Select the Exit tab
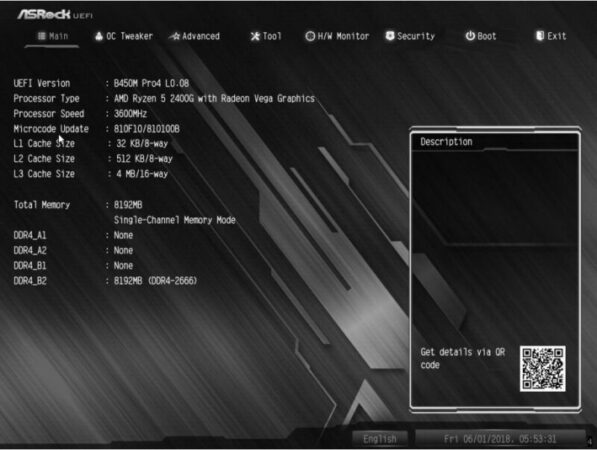 (x=551, y=36)
